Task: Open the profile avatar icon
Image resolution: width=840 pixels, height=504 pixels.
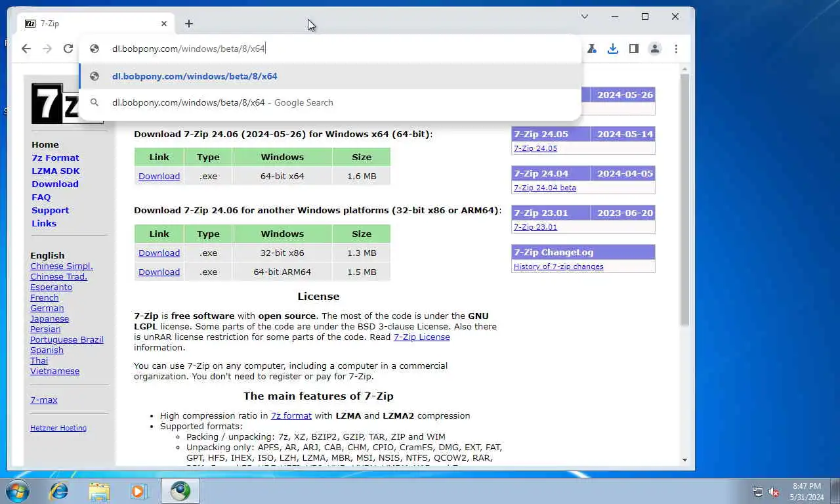Action: coord(655,49)
